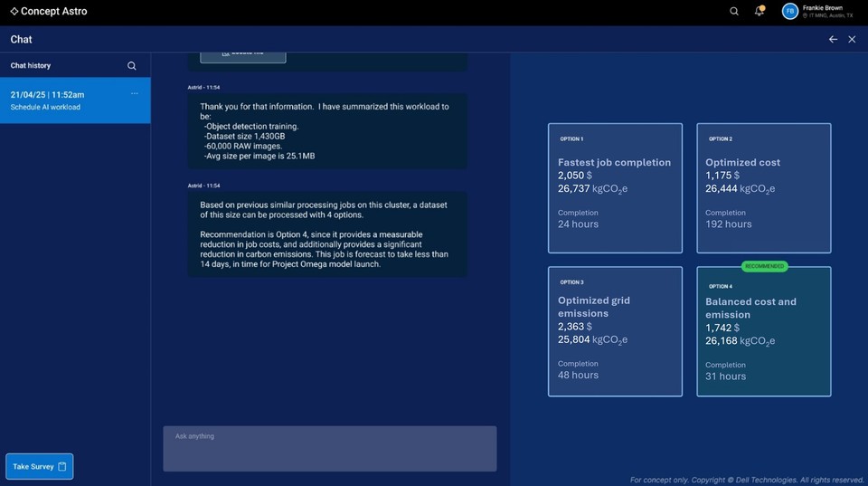Click the FB user avatar

click(x=789, y=12)
